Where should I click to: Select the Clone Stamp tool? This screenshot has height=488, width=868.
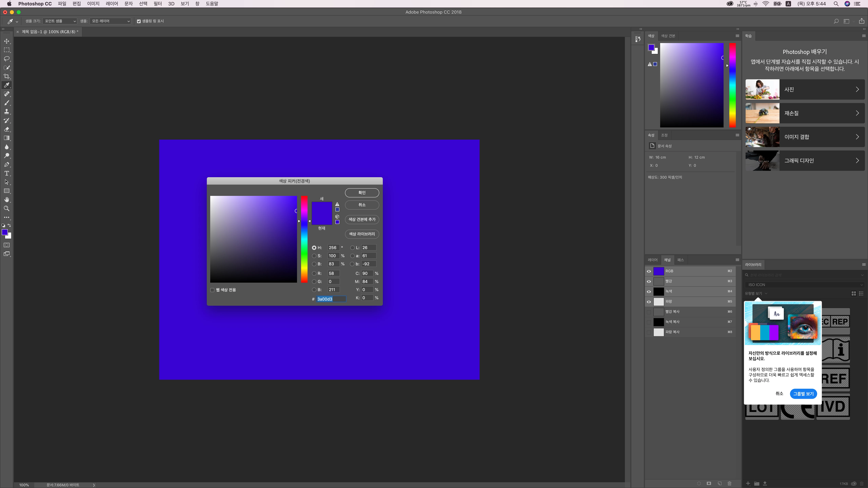coord(6,111)
